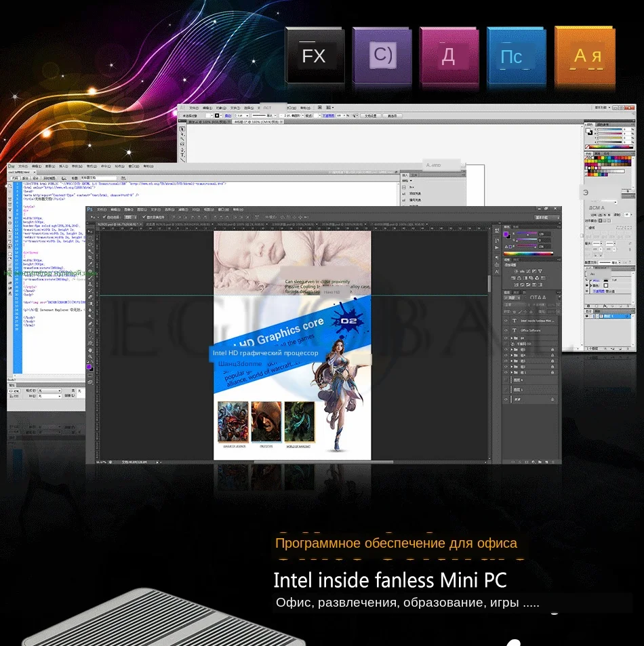Image resolution: width=644 pixels, height=646 pixels.
Task: Add a Curves adjustment in Photoshop
Action: [528, 272]
